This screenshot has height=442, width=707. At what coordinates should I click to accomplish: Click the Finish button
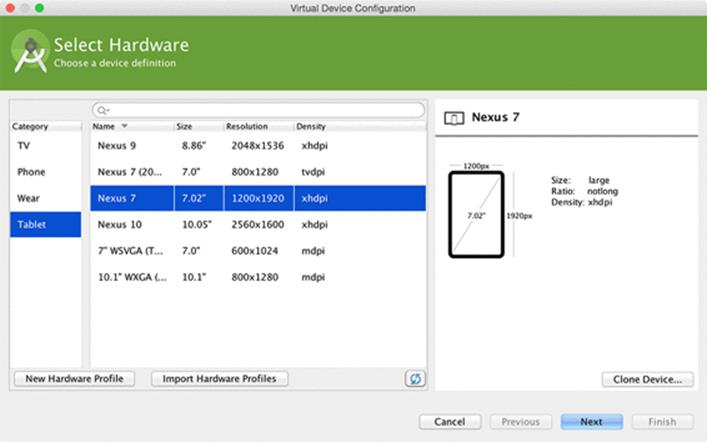click(x=662, y=422)
